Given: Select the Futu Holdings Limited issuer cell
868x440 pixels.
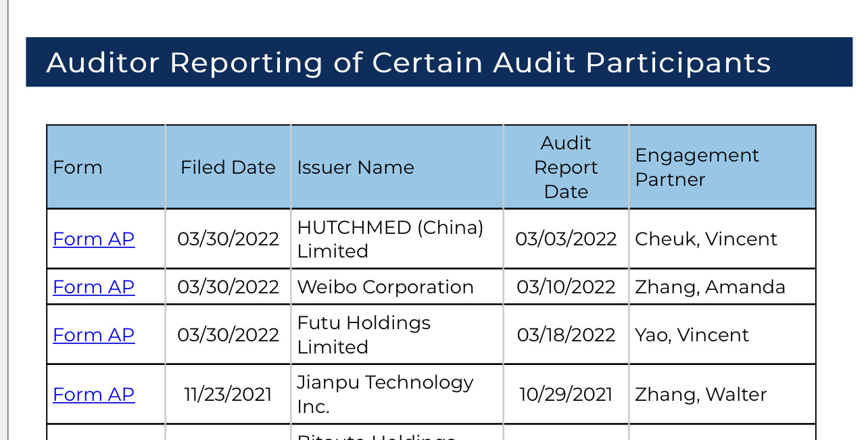Looking at the screenshot, I should [x=364, y=335].
